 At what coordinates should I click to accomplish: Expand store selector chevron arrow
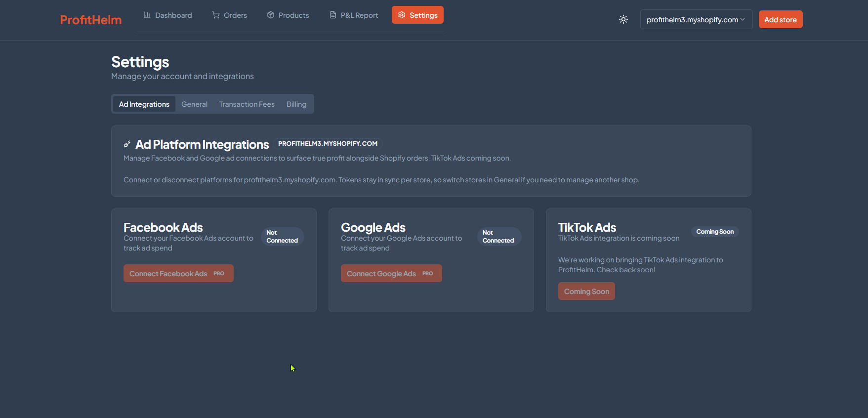click(743, 19)
